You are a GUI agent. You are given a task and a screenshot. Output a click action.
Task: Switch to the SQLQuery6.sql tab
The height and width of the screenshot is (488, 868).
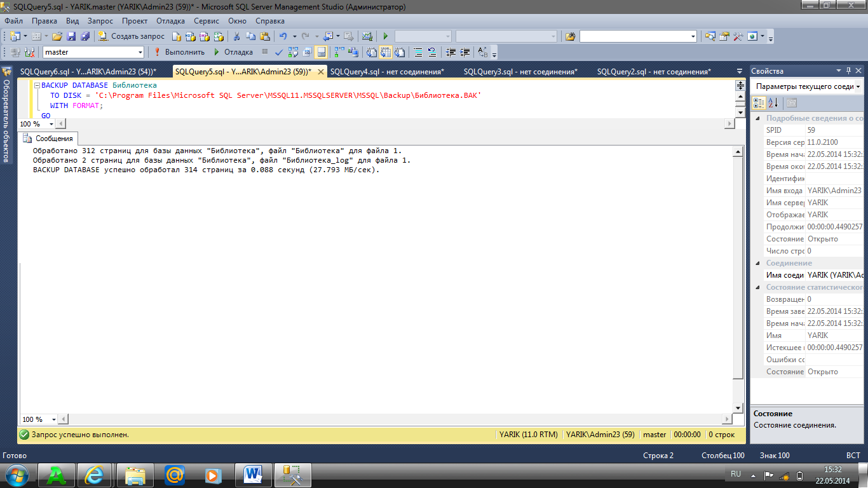pyautogui.click(x=88, y=72)
